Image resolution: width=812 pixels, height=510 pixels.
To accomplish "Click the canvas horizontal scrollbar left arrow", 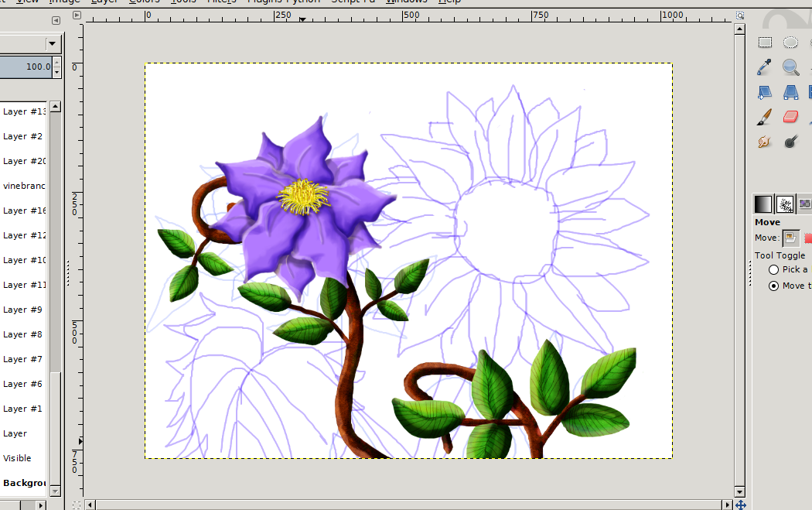I will (x=90, y=505).
